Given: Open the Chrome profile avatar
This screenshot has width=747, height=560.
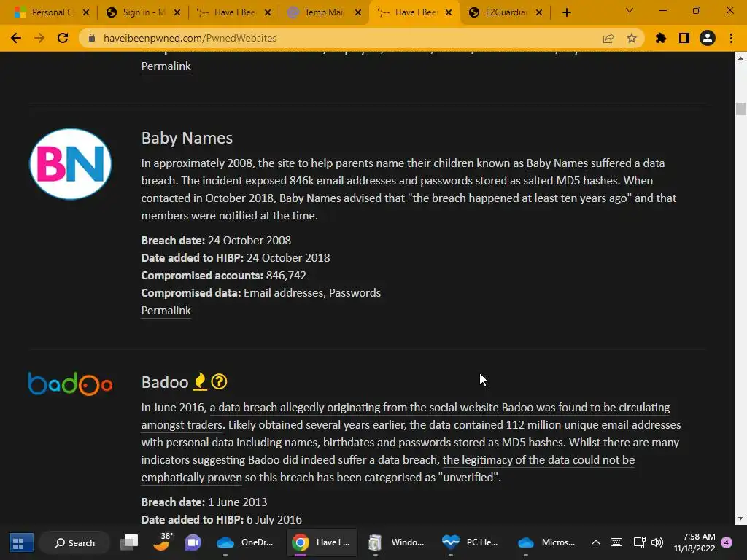Looking at the screenshot, I should tap(708, 38).
